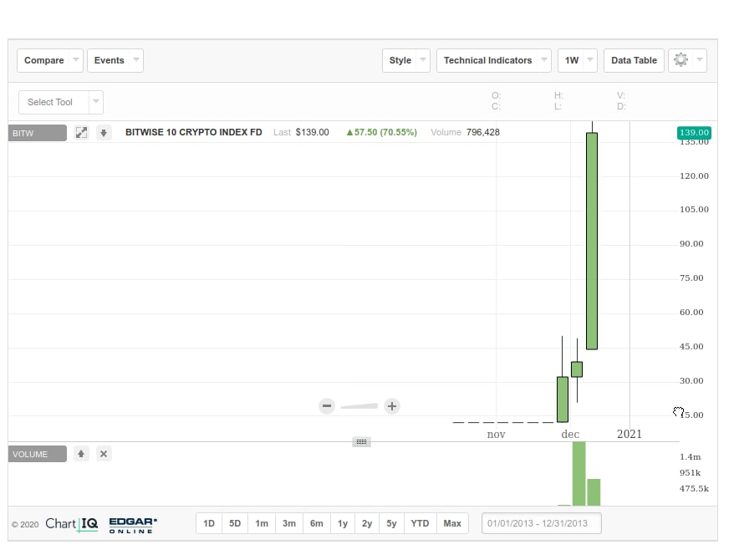Click the 1.4m volume axis label
The width and height of the screenshot is (734, 560).
(x=691, y=457)
